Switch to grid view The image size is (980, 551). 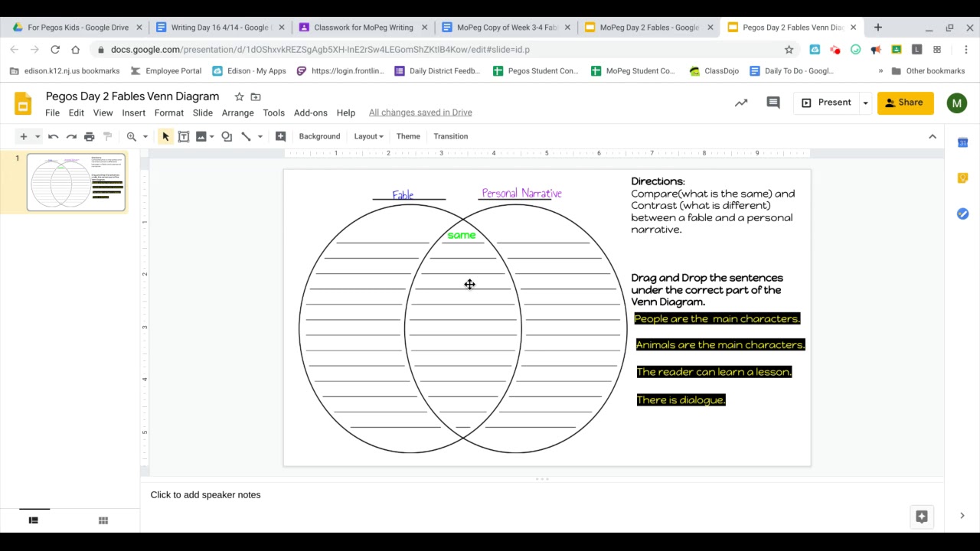click(103, 520)
